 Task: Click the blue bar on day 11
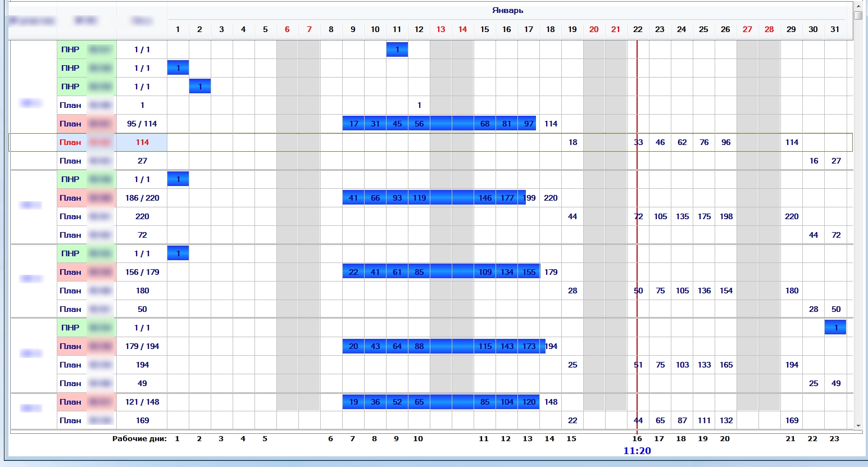pos(397,49)
